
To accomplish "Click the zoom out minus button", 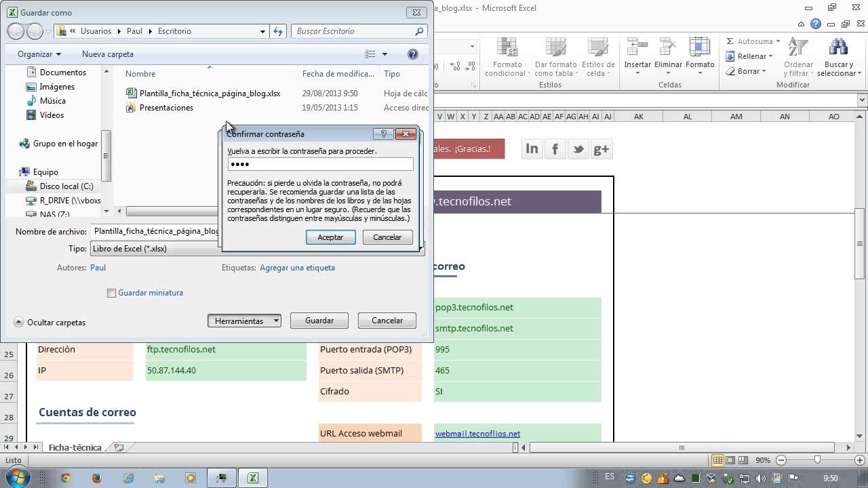I will pos(780,460).
